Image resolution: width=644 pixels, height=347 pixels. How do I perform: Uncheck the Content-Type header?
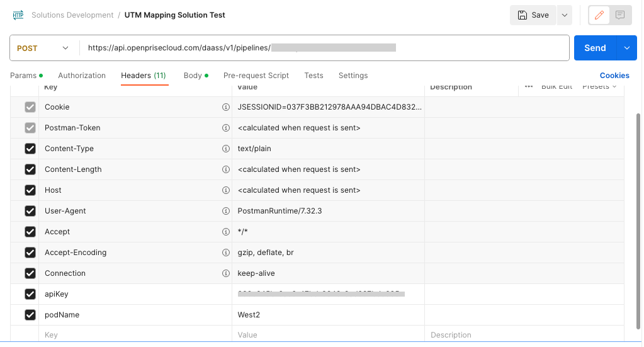pyautogui.click(x=30, y=149)
